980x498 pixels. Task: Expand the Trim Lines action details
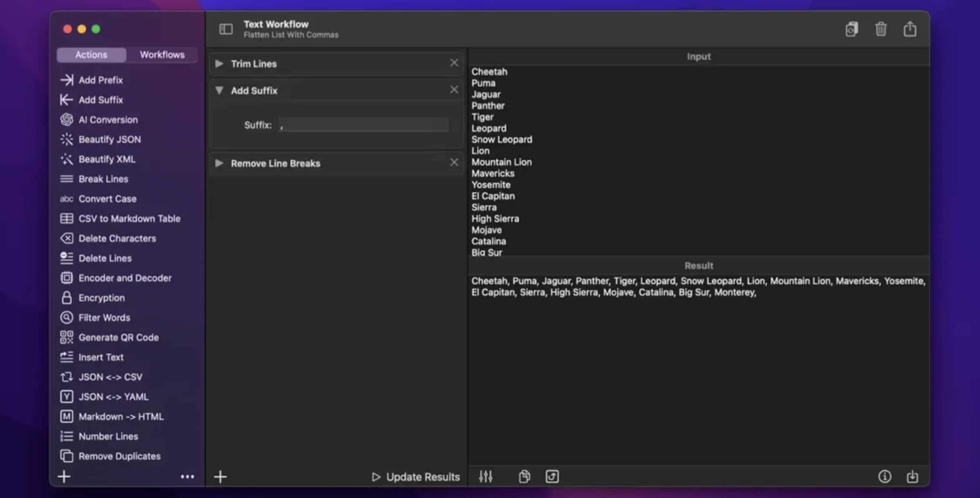[219, 63]
